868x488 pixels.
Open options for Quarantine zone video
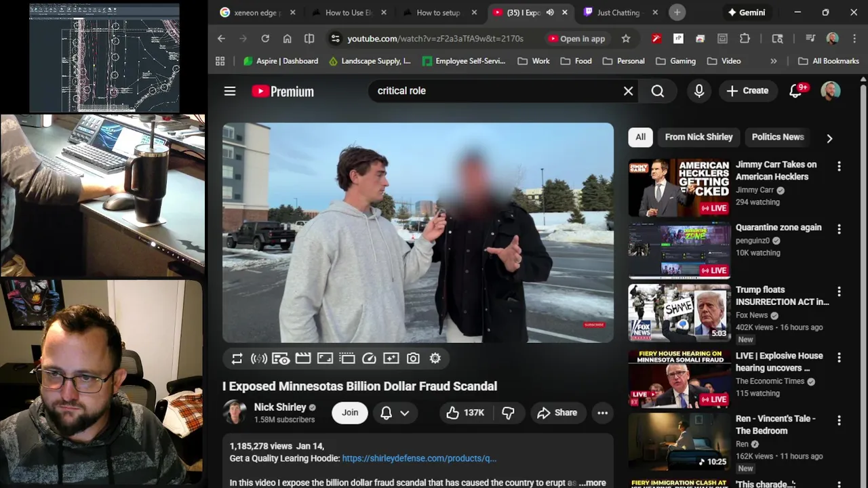(x=839, y=229)
